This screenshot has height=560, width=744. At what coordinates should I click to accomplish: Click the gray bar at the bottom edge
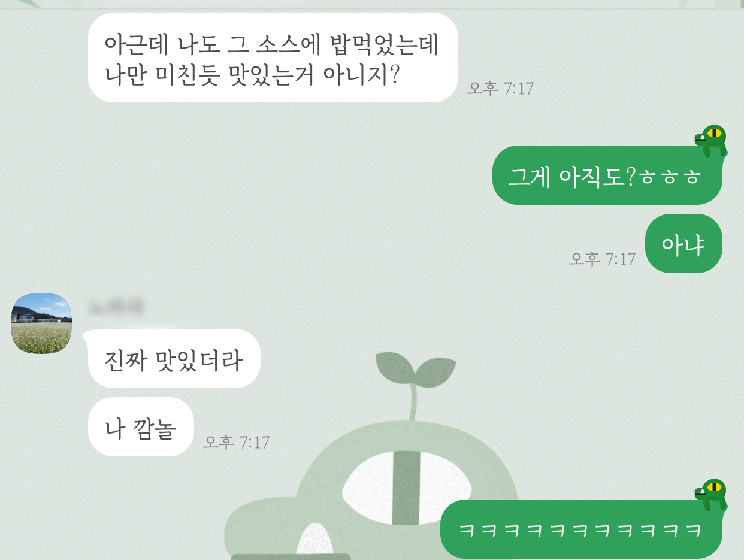291,557
